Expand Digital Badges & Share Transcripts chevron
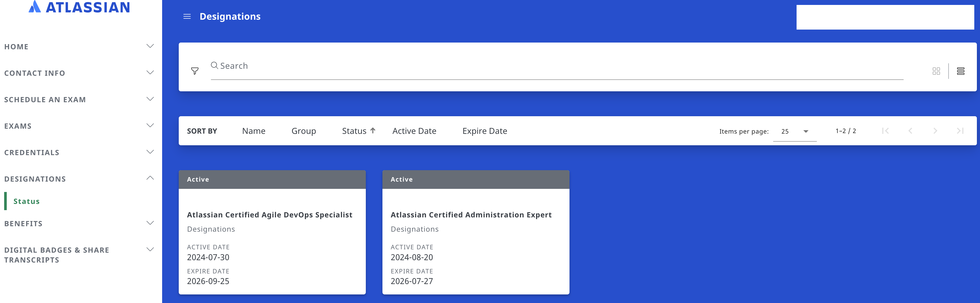The width and height of the screenshot is (980, 303). click(150, 250)
